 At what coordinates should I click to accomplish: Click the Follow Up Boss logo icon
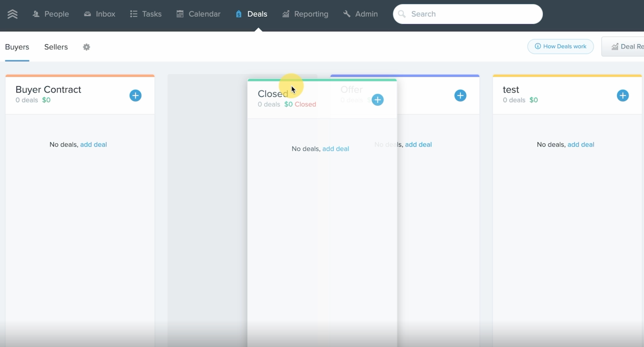click(12, 14)
